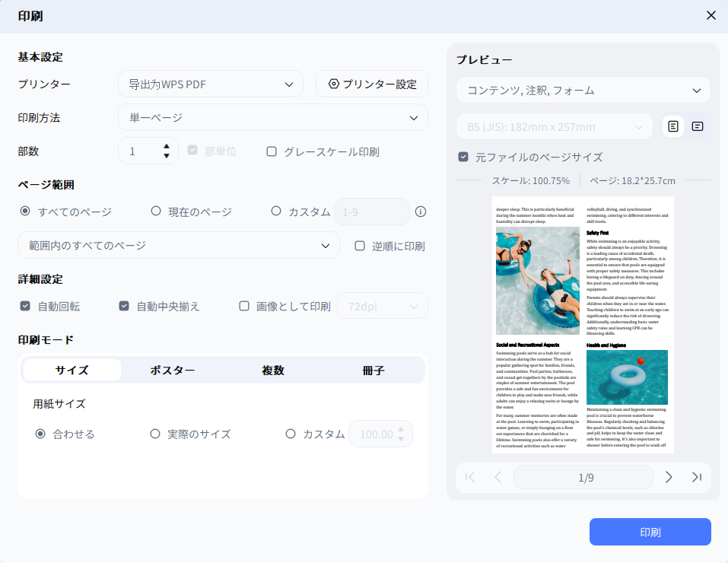
Task: Uncheck 自動中央揃え checkbox
Action: pos(124,306)
